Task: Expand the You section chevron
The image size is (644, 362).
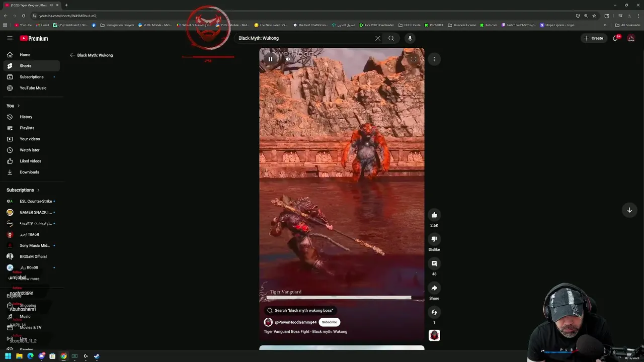Action: click(x=19, y=106)
